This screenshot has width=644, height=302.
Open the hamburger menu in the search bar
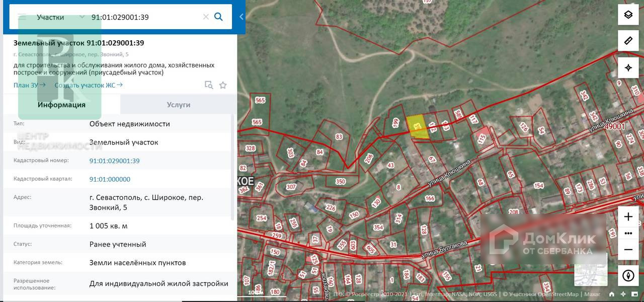tap(22, 17)
